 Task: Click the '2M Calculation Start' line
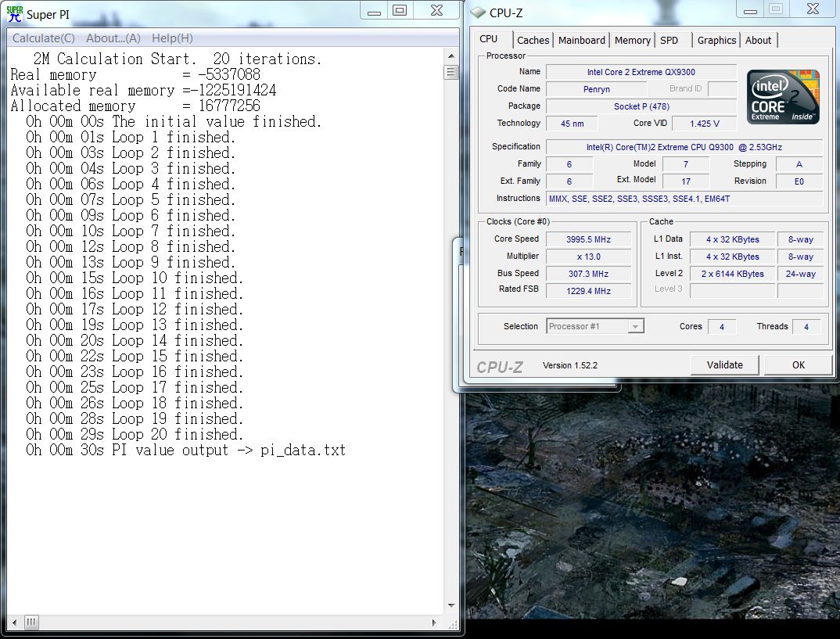click(178, 59)
